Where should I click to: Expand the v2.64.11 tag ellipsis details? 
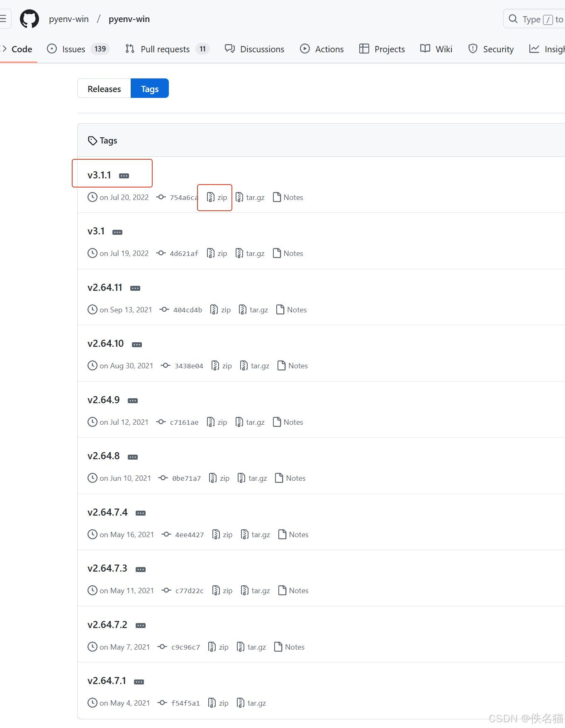[135, 288]
